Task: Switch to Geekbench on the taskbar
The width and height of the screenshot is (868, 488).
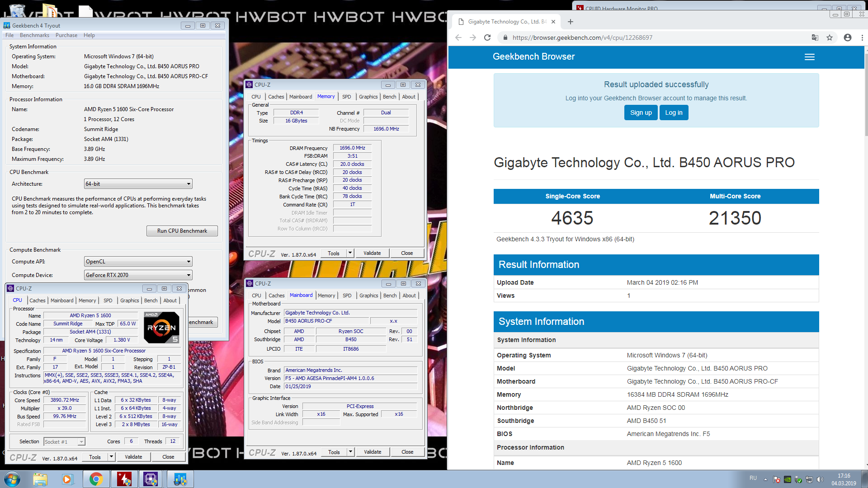Action: pyautogui.click(x=180, y=479)
